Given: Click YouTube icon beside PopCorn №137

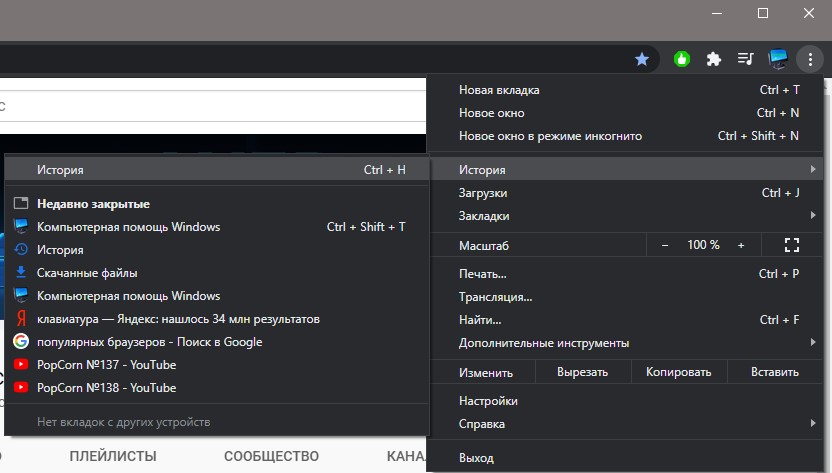Looking at the screenshot, I should click(21, 364).
